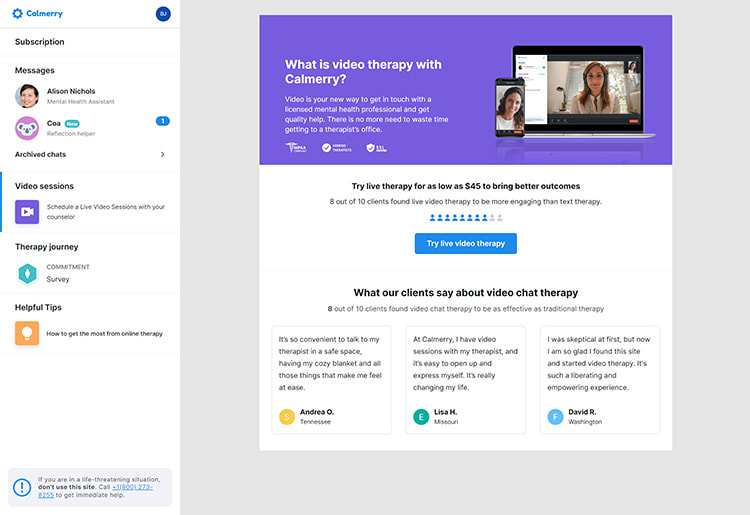Click the New tag beside Coa
The image size is (750, 515).
point(72,124)
